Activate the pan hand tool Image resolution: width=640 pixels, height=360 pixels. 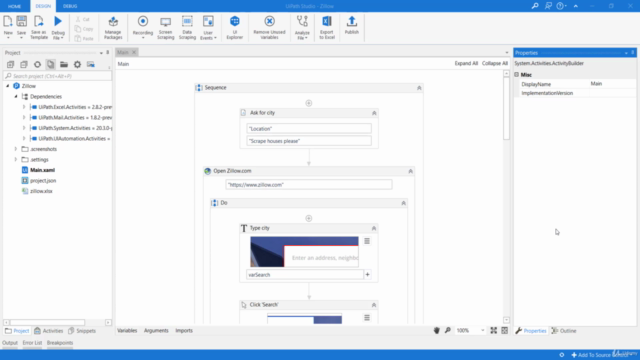(437, 331)
